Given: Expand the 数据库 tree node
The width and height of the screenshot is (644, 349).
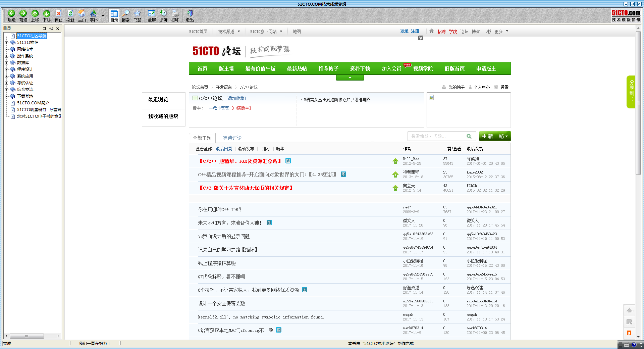Looking at the screenshot, I should click(6, 63).
